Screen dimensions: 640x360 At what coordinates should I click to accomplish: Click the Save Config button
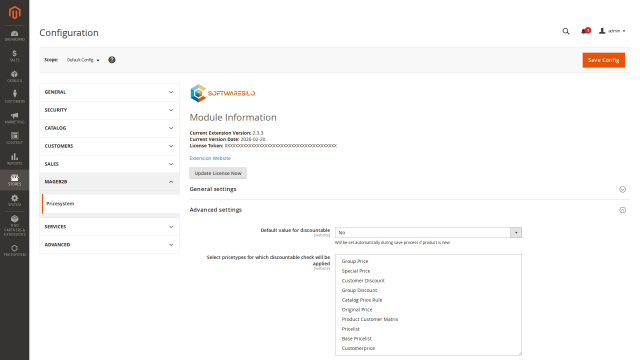(603, 60)
